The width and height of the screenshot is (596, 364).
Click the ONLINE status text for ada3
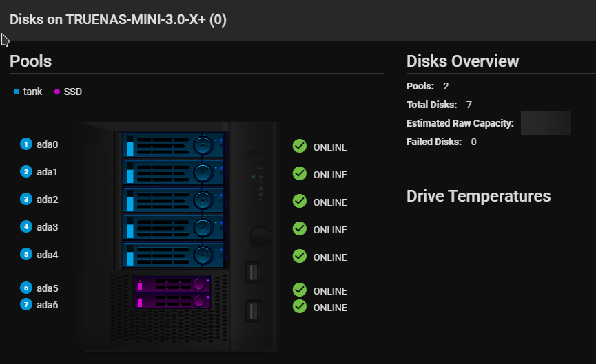330,230
